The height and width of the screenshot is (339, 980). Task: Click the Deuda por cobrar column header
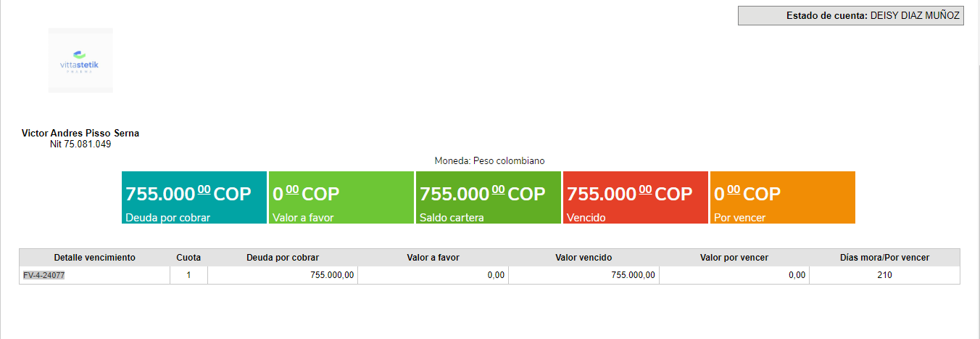pos(283,258)
